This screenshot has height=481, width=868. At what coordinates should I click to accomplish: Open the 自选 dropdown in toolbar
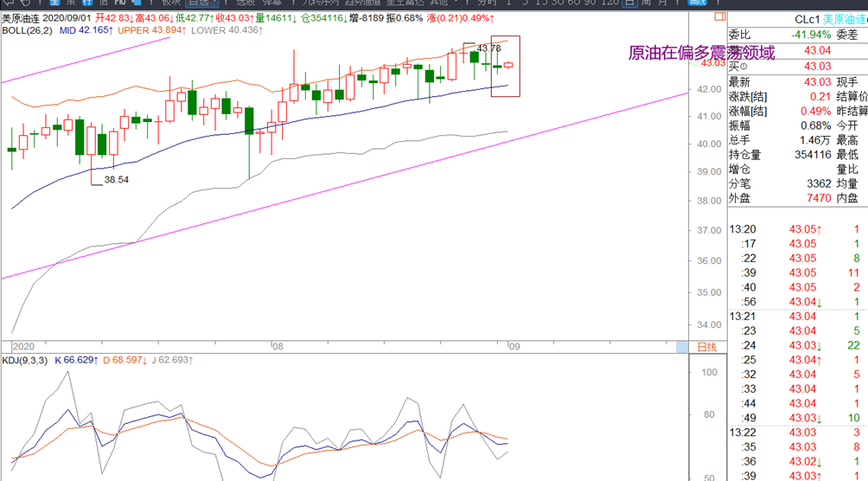[x=202, y=3]
